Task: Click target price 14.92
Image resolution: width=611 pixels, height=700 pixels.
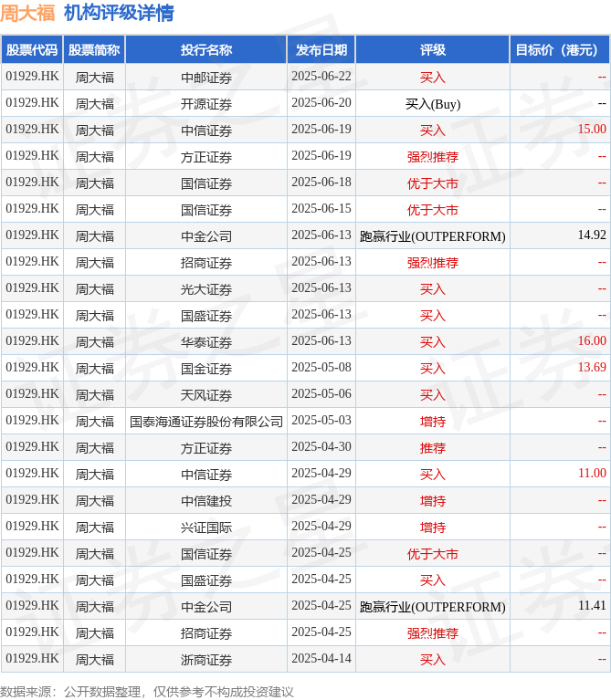Action: [x=592, y=235]
